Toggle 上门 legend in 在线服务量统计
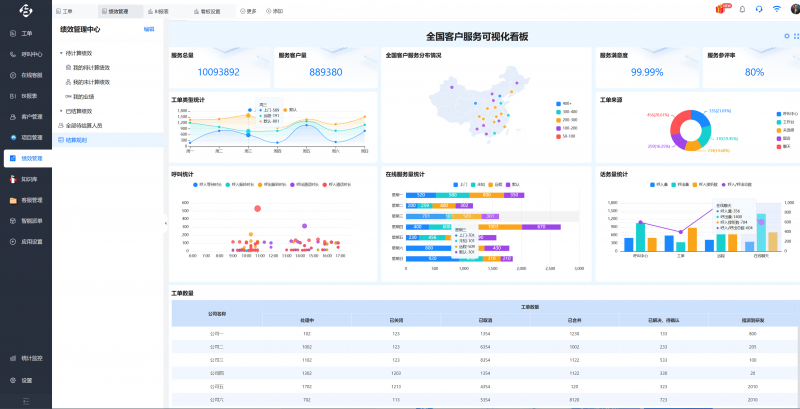The height and width of the screenshot is (409, 800). click(x=461, y=184)
